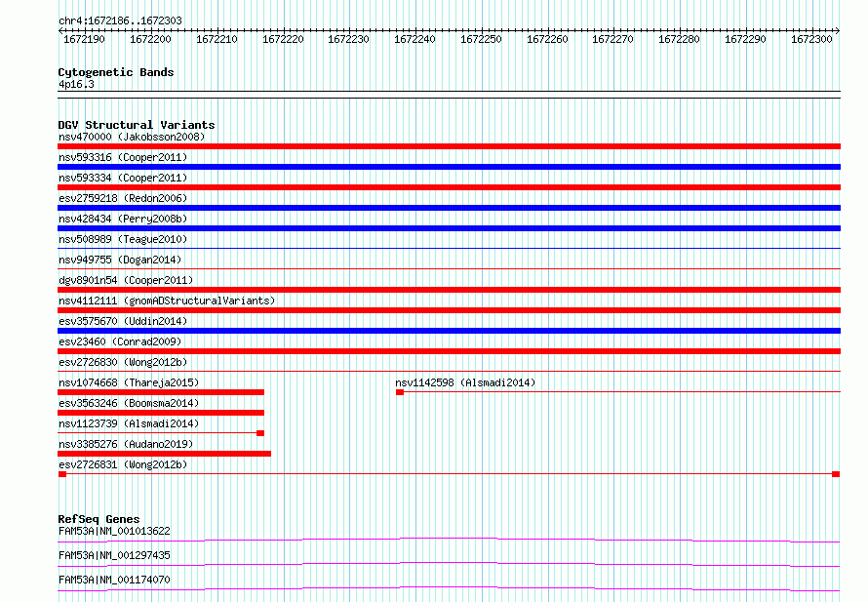Open the esv2726831 (Wong2012b) variant label

pyautogui.click(x=123, y=464)
